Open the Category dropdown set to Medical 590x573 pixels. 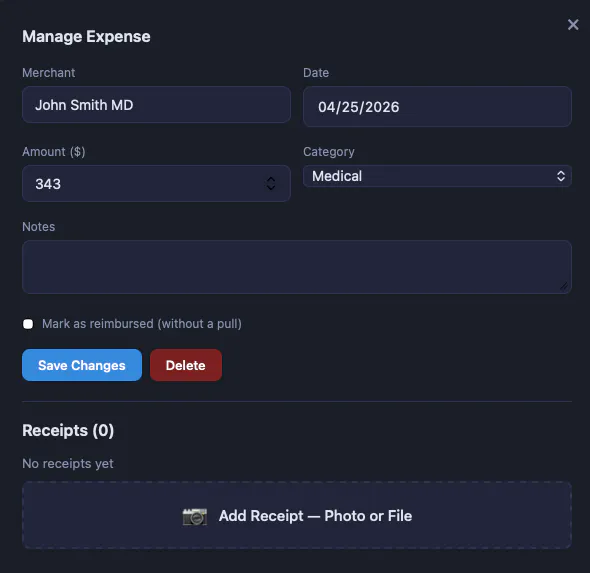(437, 176)
